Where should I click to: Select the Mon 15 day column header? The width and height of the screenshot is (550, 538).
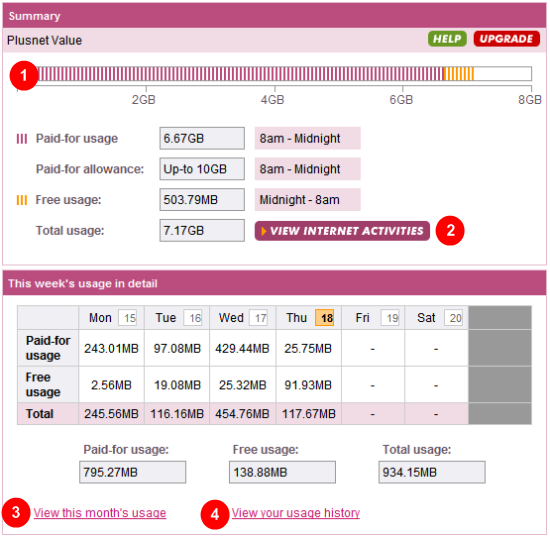112,318
